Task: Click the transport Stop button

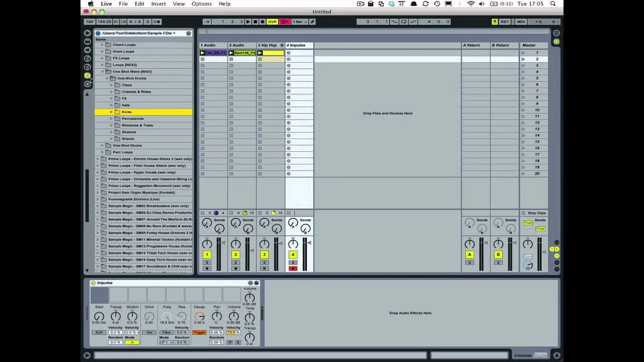Action: click(256, 22)
